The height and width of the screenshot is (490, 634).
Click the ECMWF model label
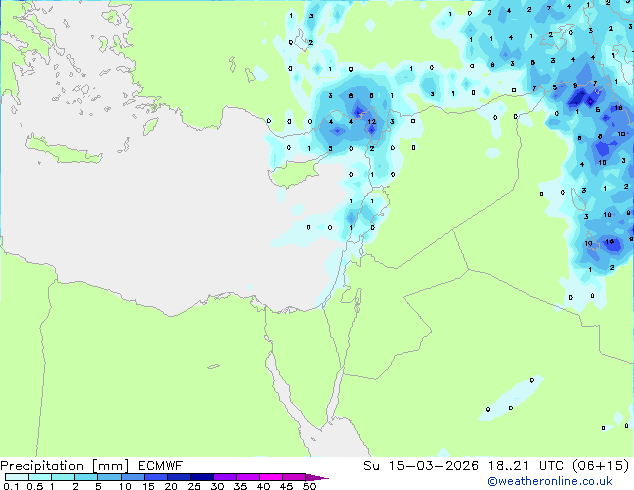point(160,466)
